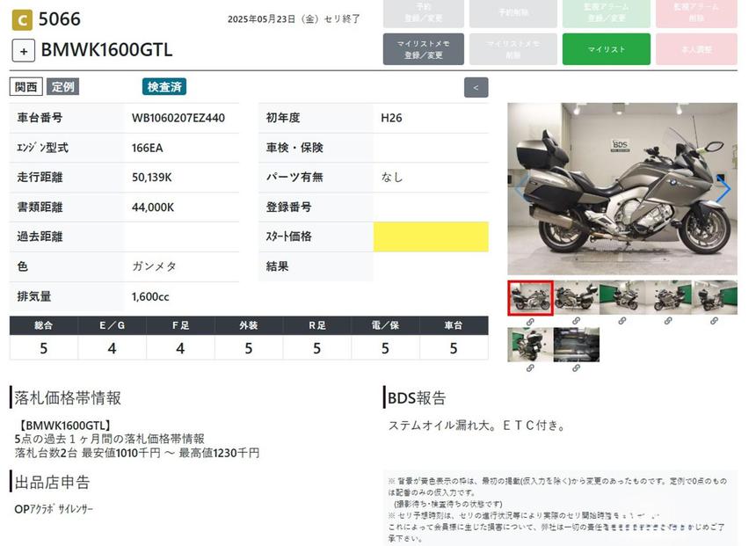Collapse panel with the gray left chevron button
The width and height of the screenshot is (756, 546).
coord(476,87)
